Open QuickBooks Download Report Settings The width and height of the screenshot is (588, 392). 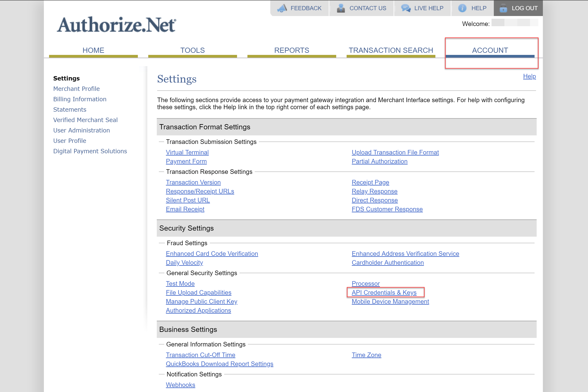pyautogui.click(x=219, y=364)
